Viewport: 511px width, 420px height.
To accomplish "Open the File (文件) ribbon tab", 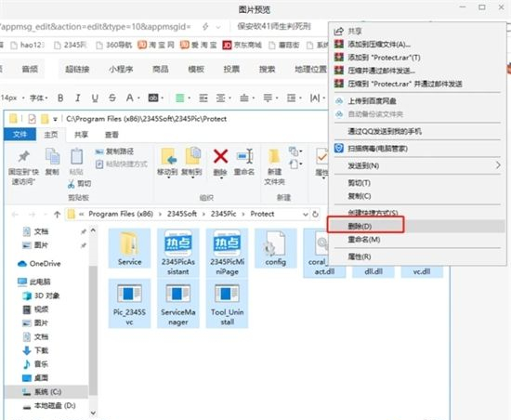I will click(x=20, y=134).
